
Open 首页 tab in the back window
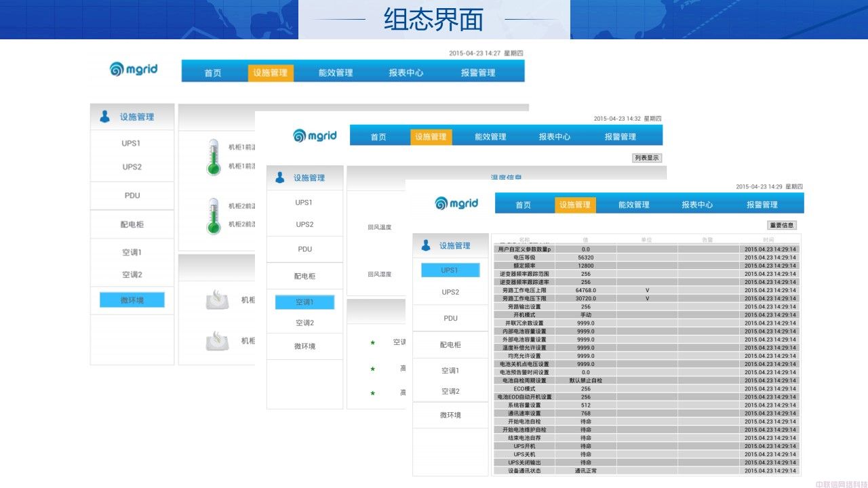[213, 73]
